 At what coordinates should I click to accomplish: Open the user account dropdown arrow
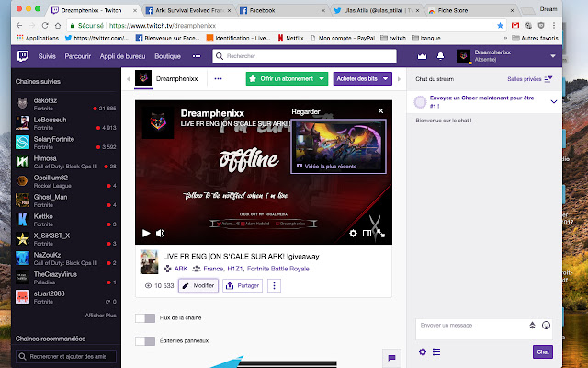[x=553, y=56]
